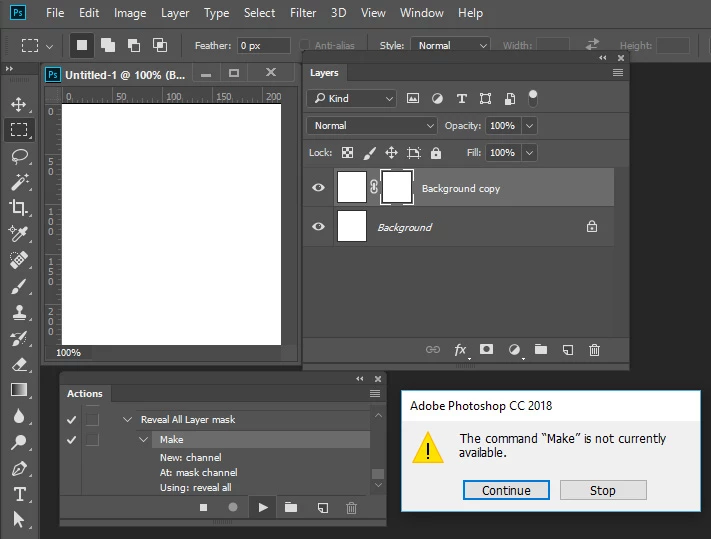Create a new layer in Layers panel

568,350
